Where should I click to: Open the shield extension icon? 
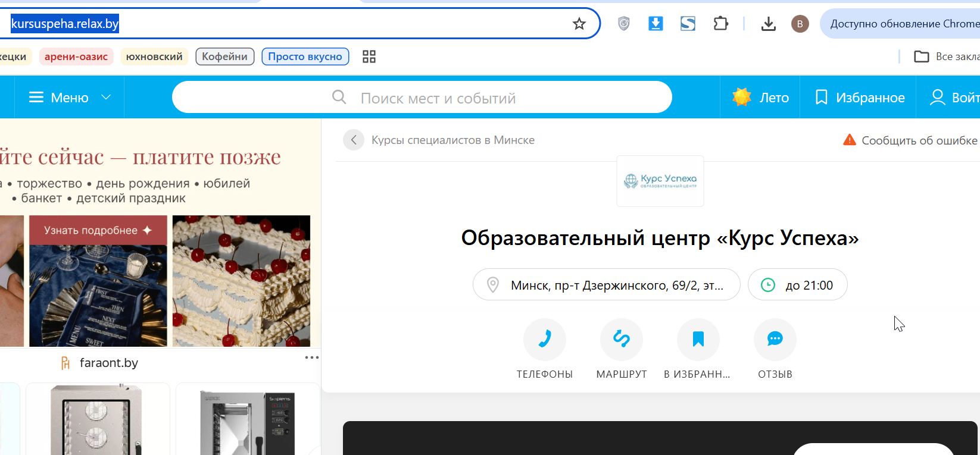pos(623,24)
